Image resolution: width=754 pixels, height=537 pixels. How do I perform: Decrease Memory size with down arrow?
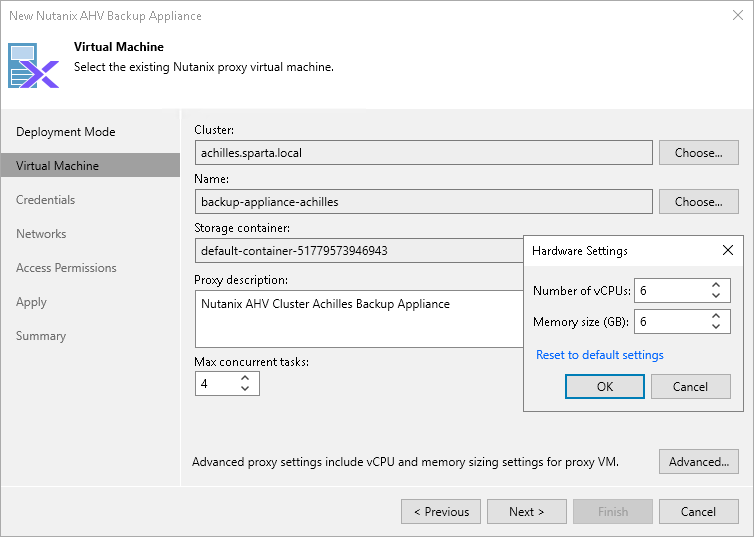coord(715,327)
